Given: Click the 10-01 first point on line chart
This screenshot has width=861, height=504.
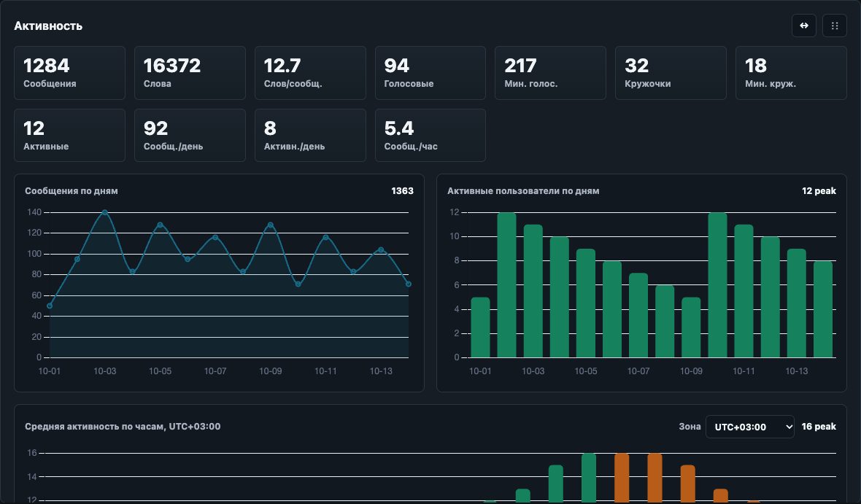Looking at the screenshot, I should 50,306.
